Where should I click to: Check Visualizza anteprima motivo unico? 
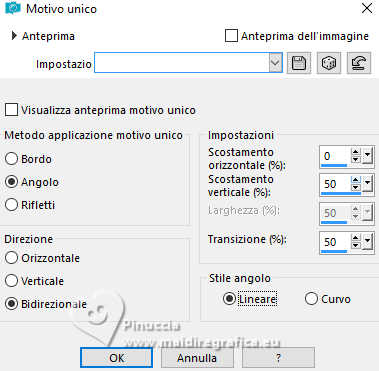tap(11, 110)
